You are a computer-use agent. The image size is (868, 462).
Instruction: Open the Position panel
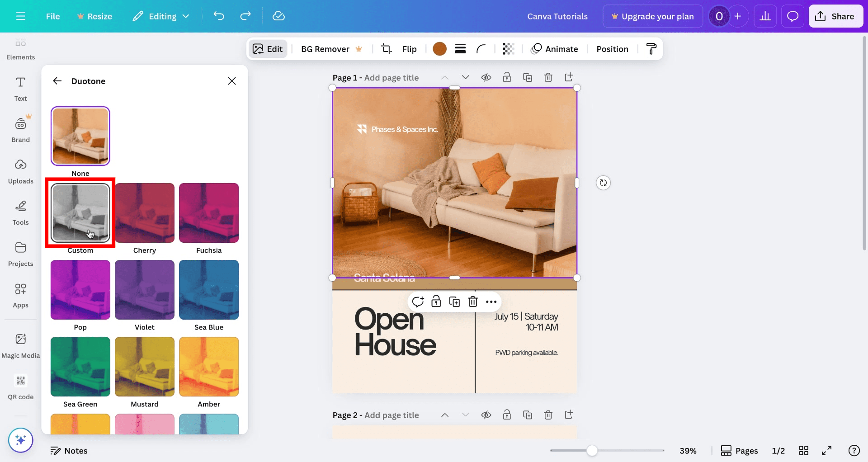[x=612, y=49]
